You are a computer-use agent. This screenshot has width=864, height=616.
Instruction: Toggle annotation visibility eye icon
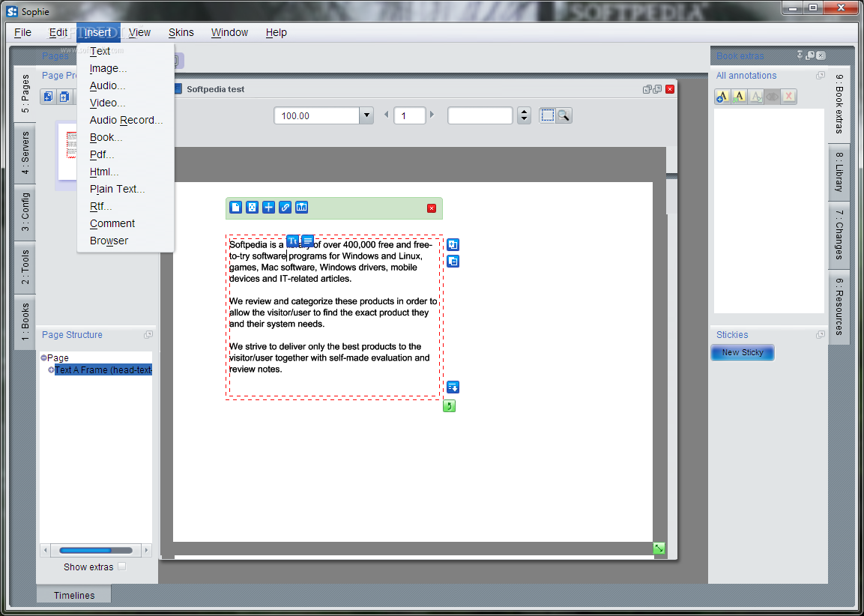pos(772,97)
